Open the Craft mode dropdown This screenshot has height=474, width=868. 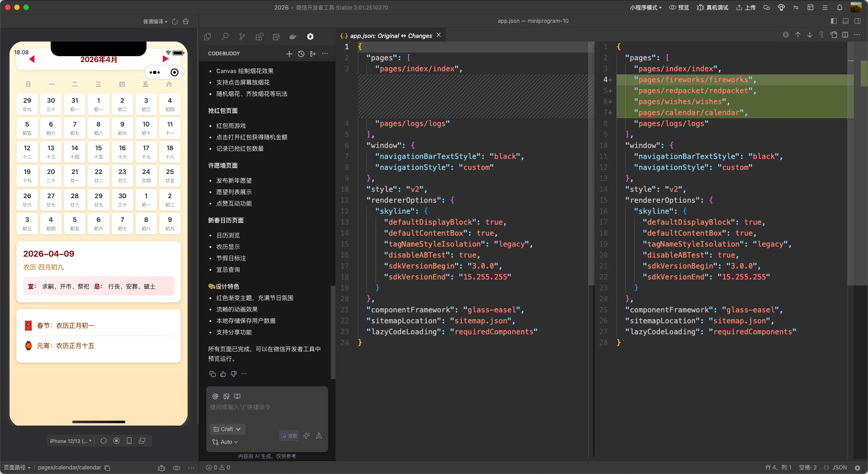227,429
